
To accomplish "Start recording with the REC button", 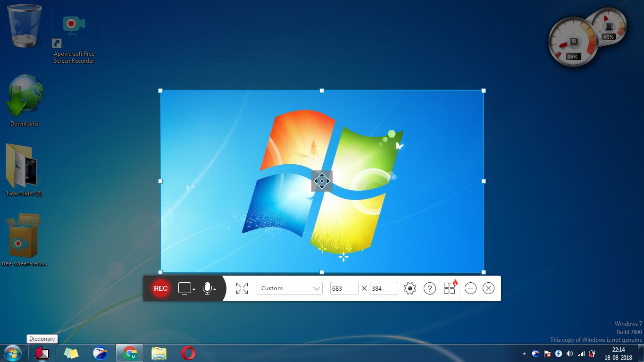I will [160, 288].
